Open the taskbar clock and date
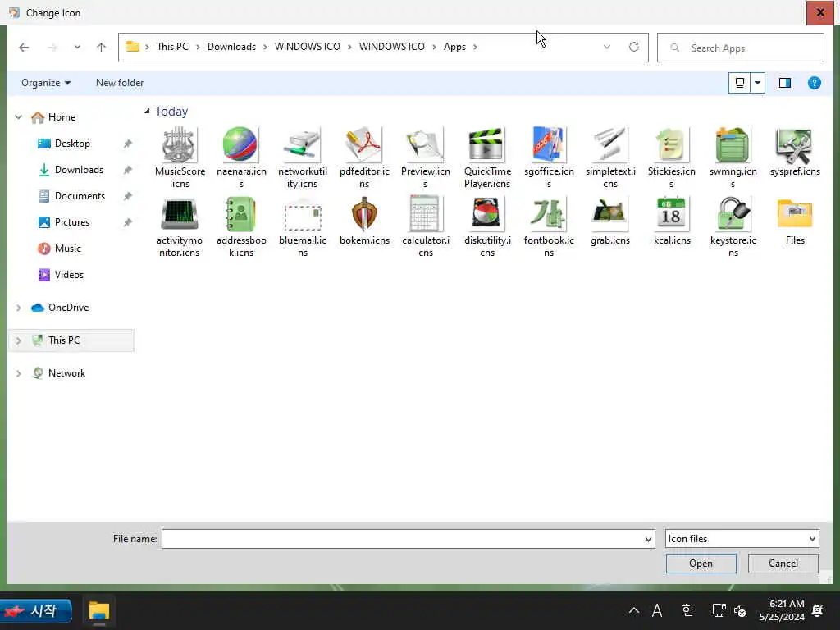The width and height of the screenshot is (840, 630). tap(782, 610)
